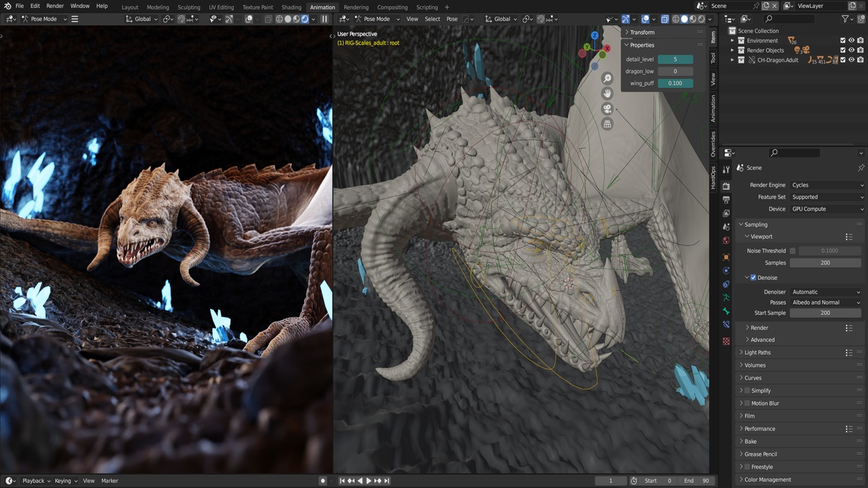Switch to the Shading workspace tab
The image size is (868, 488).
tap(291, 7)
